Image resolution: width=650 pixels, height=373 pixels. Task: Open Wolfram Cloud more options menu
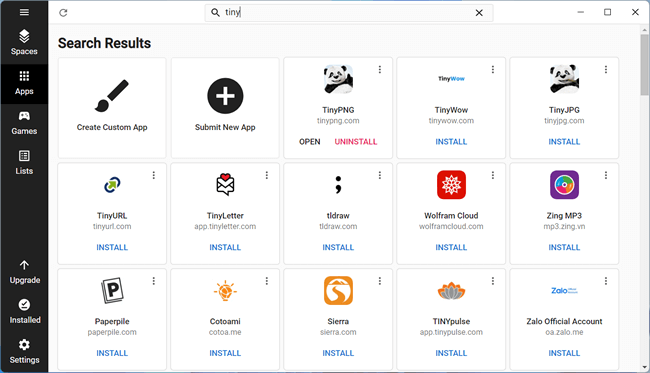(x=493, y=175)
